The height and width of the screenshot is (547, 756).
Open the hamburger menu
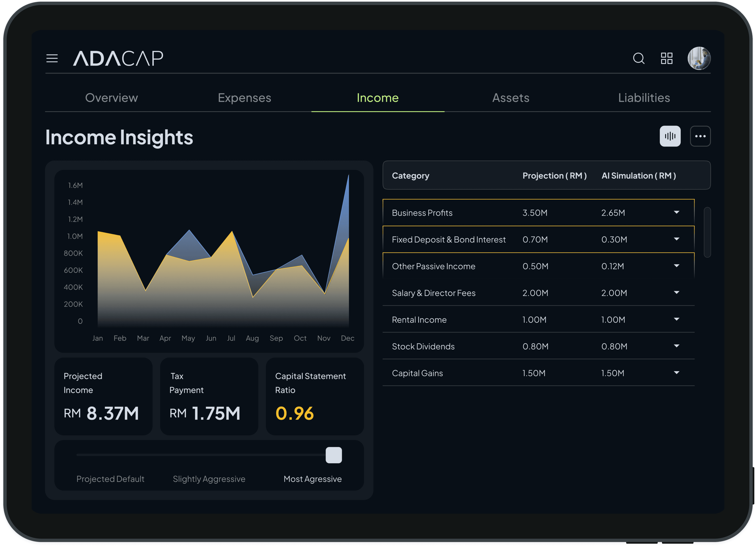(x=52, y=59)
